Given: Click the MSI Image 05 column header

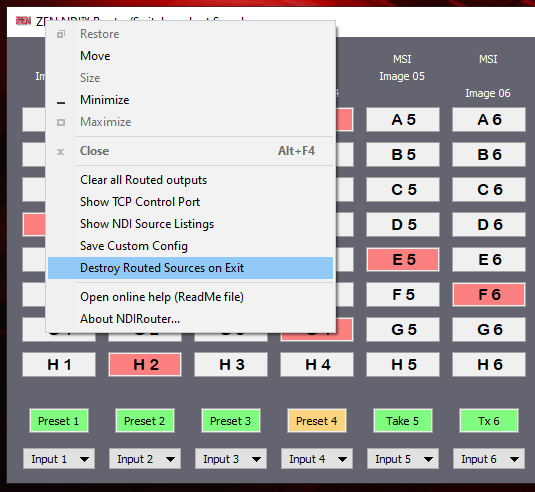Looking at the screenshot, I should tap(402, 68).
